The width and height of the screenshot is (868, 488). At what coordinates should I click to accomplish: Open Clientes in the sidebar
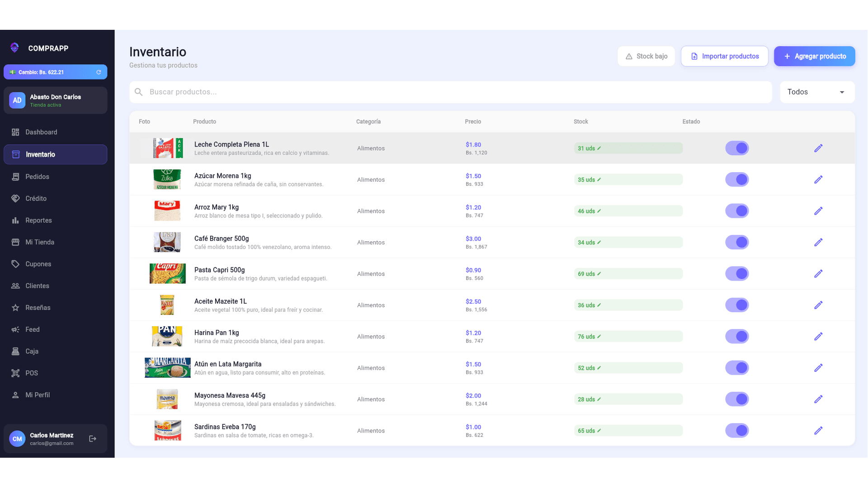click(55, 286)
